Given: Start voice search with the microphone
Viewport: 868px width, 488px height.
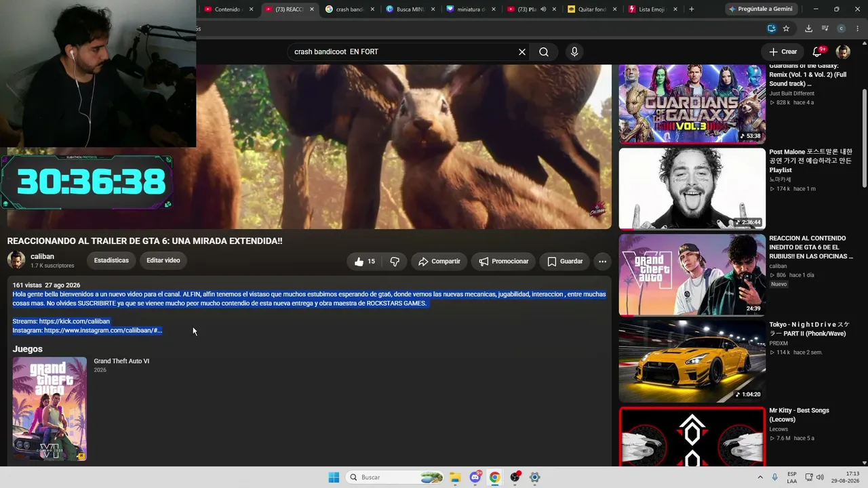Looking at the screenshot, I should 574,52.
